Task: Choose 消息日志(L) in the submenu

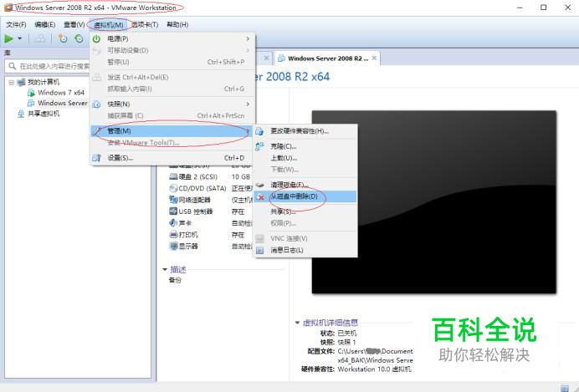Action: tap(305, 250)
